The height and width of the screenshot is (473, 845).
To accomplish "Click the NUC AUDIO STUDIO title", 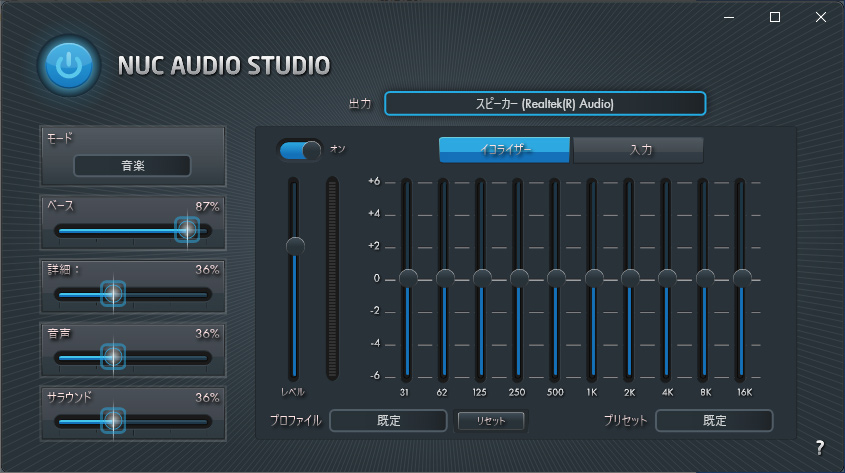I will coord(224,66).
